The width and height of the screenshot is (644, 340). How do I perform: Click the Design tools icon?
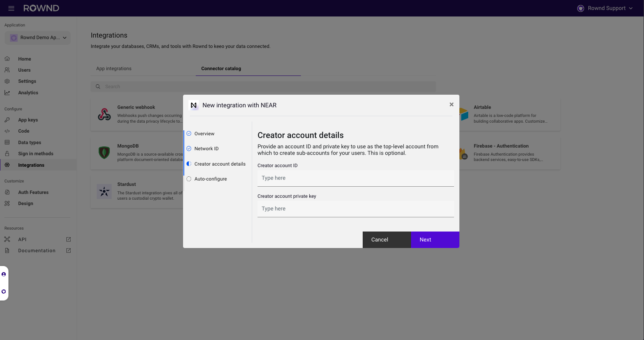7,204
